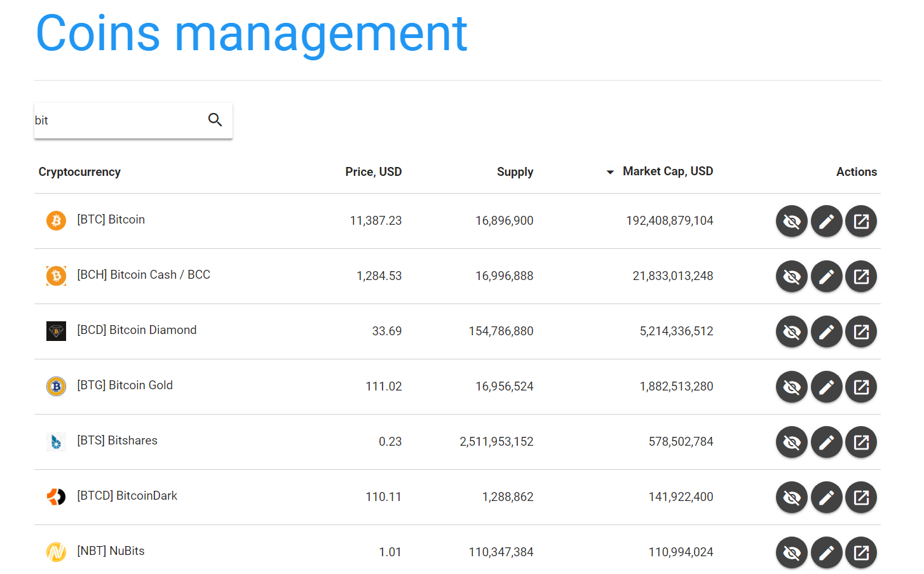This screenshot has height=574, width=924.
Task: Click market cap 1,882,513,280
Action: tap(677, 387)
